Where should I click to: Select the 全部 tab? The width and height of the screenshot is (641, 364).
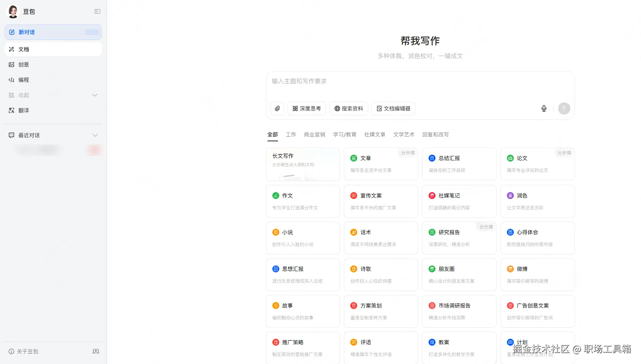[273, 134]
